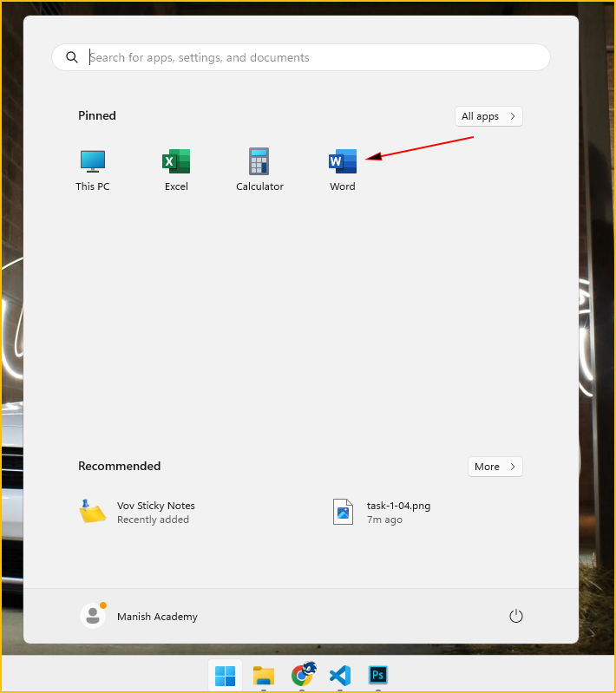Screen dimensions: 616x693
Task: Focus the search for apps text field
Action: 312,58
